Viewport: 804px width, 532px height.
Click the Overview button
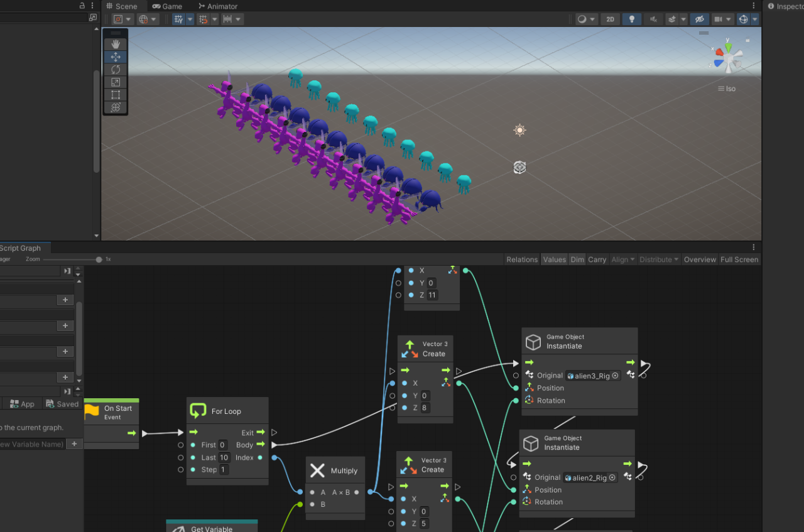click(700, 259)
